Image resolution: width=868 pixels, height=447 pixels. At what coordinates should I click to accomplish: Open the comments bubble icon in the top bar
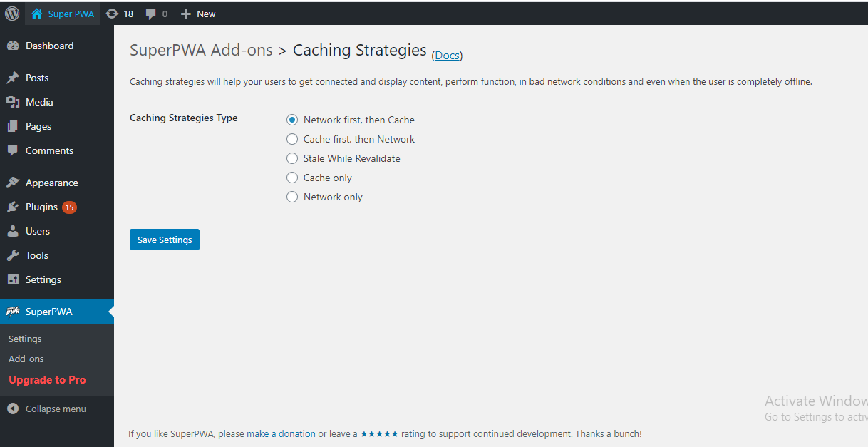pyautogui.click(x=151, y=14)
